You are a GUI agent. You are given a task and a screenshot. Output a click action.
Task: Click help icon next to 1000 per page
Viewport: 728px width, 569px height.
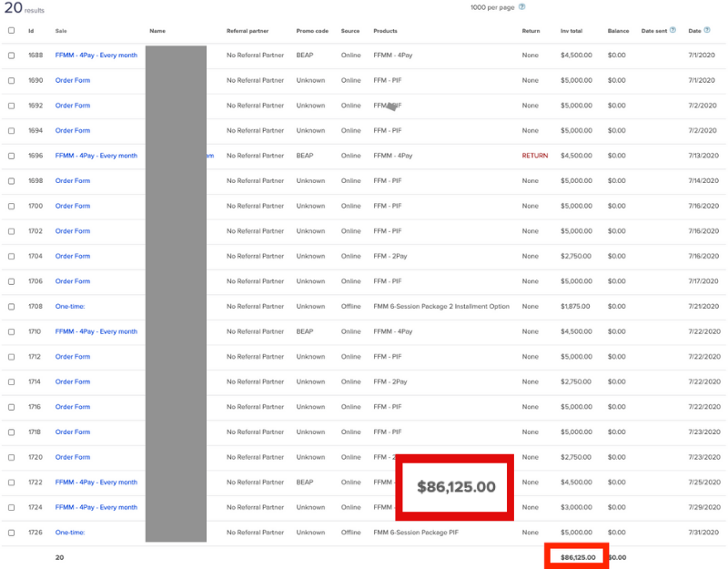(522, 7)
